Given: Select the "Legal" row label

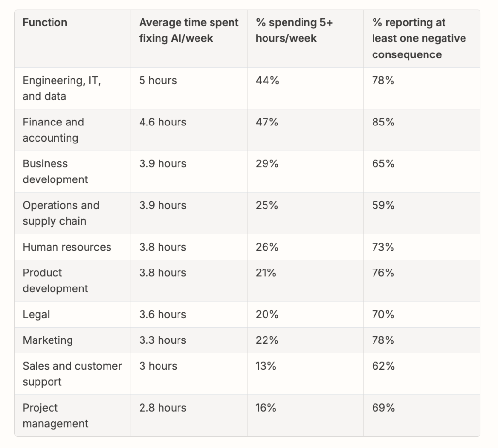Looking at the screenshot, I should pyautogui.click(x=36, y=315).
